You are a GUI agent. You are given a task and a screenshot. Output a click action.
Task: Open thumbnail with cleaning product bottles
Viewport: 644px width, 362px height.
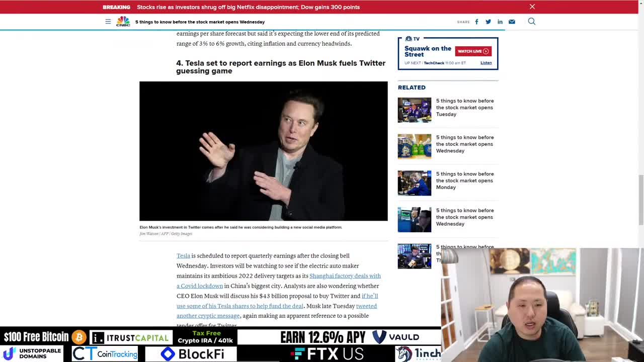tap(415, 146)
